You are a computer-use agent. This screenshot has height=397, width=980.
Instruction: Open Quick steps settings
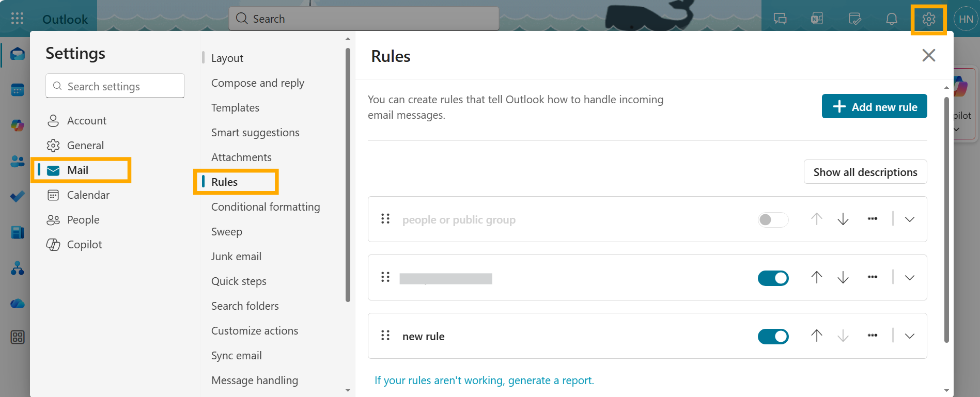click(239, 281)
